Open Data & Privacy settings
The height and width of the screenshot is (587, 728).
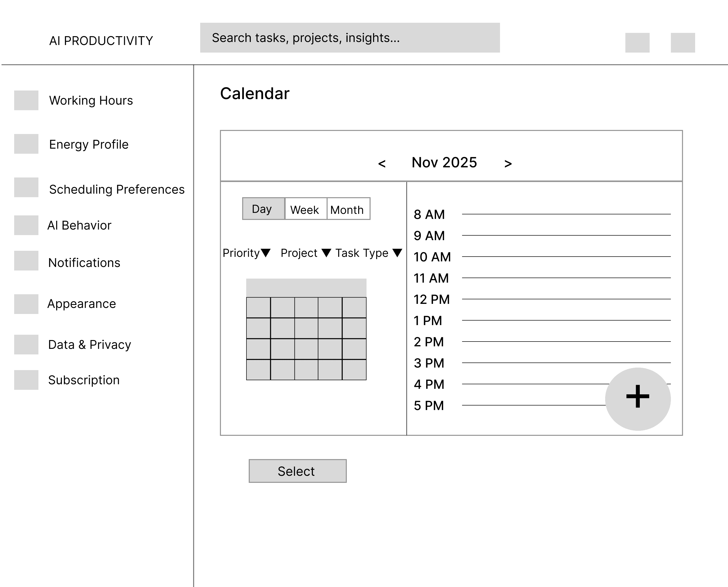(x=89, y=345)
